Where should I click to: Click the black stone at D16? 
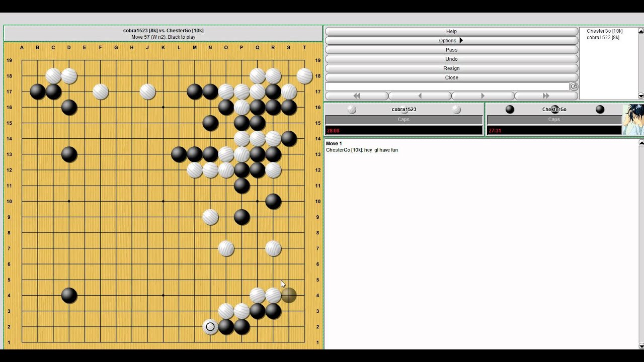click(x=69, y=107)
